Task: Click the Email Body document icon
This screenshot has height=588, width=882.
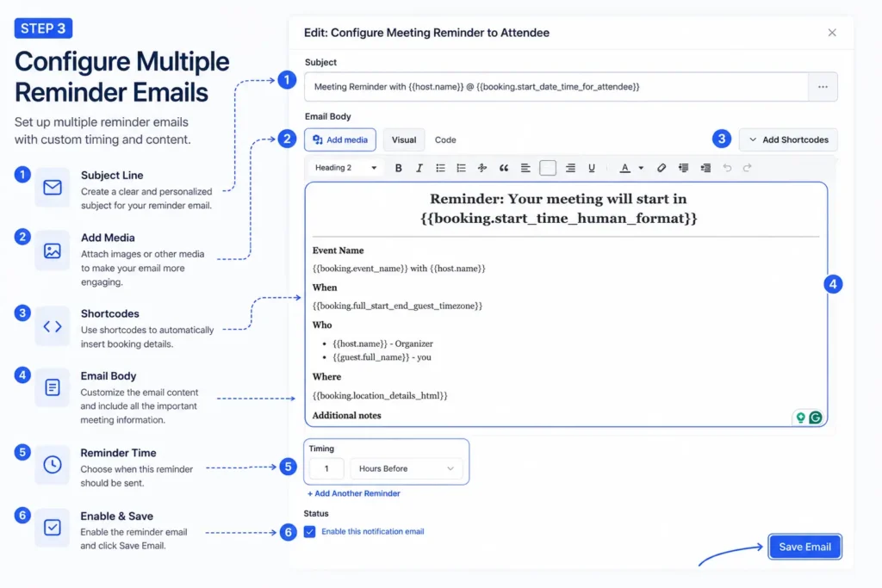Action: [x=53, y=387]
